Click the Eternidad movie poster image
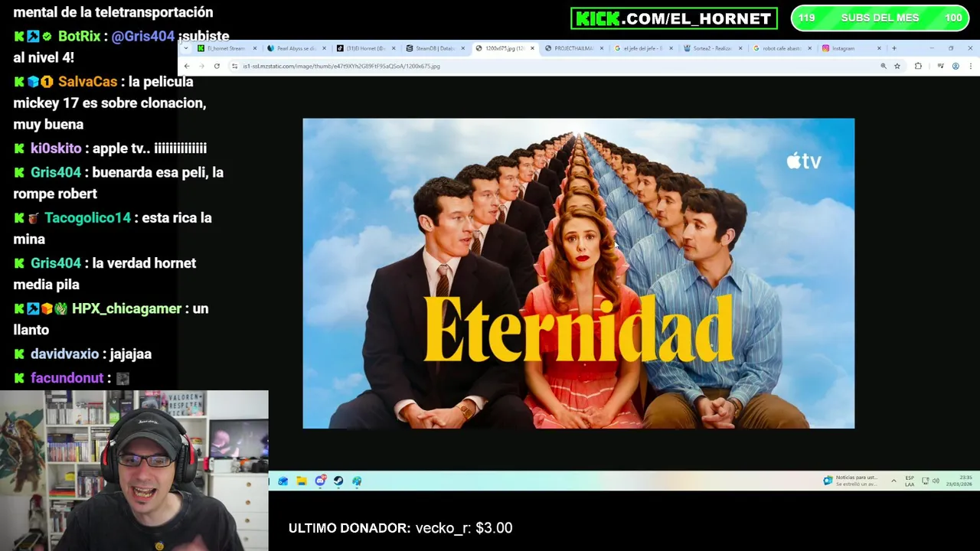 (578, 273)
